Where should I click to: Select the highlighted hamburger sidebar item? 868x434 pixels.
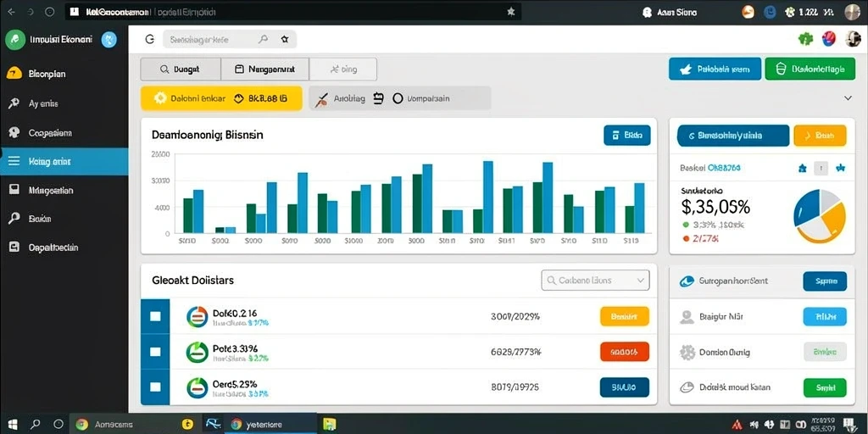tap(64, 162)
